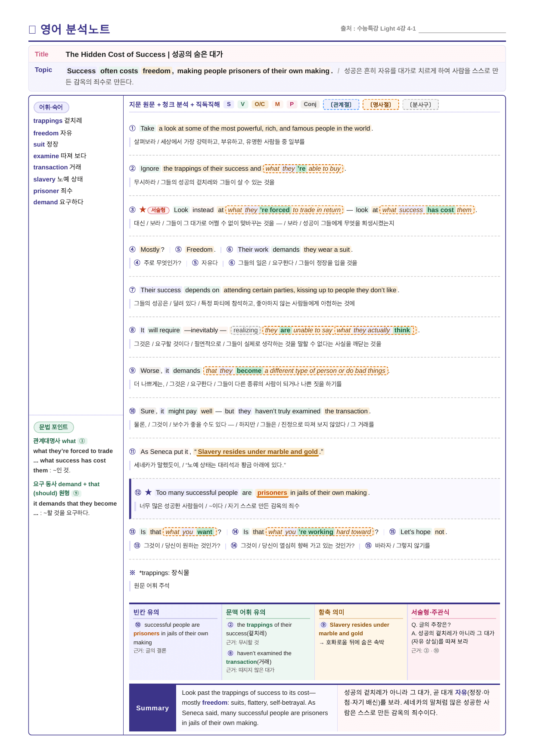Click the blue star icon in sentence ⑫

(148, 492)
